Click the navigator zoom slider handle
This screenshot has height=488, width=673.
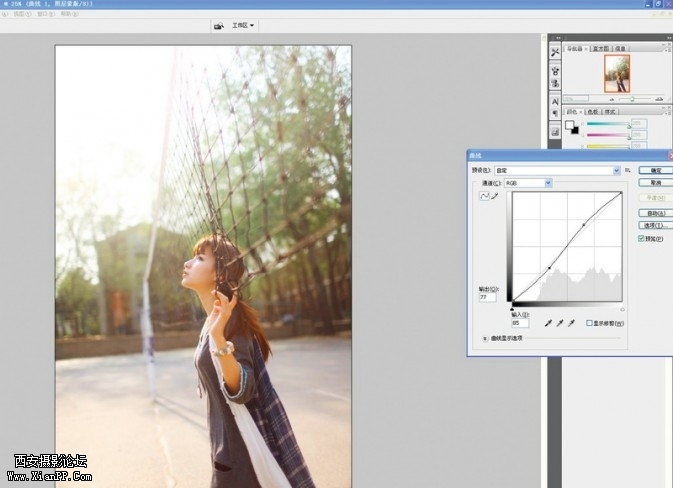pos(630,99)
